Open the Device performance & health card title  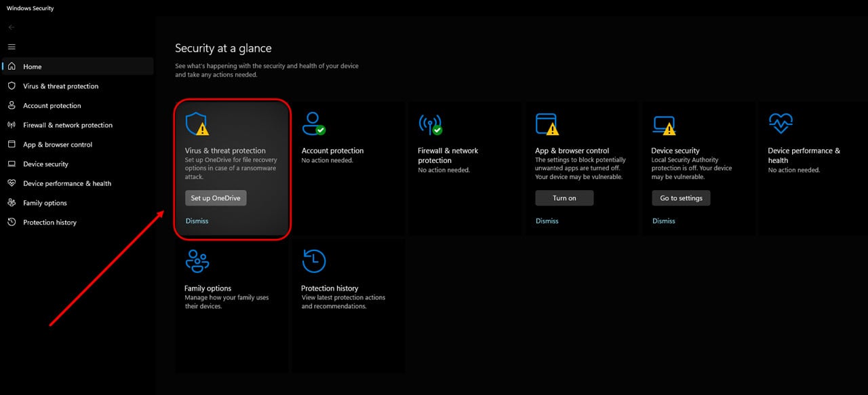804,155
